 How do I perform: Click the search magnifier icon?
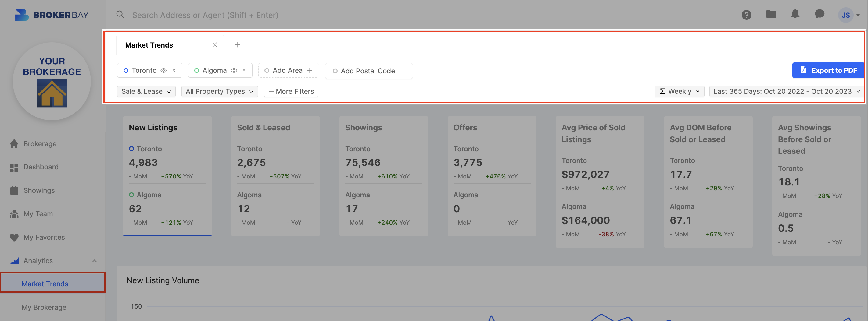(120, 15)
